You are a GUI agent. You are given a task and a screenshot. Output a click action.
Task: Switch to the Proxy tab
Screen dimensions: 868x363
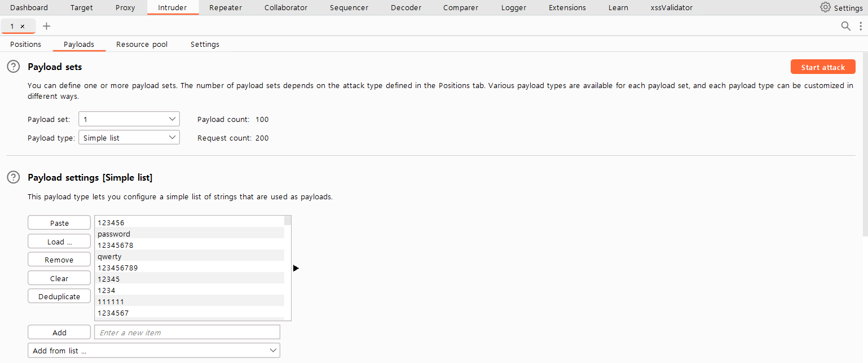[x=125, y=8]
